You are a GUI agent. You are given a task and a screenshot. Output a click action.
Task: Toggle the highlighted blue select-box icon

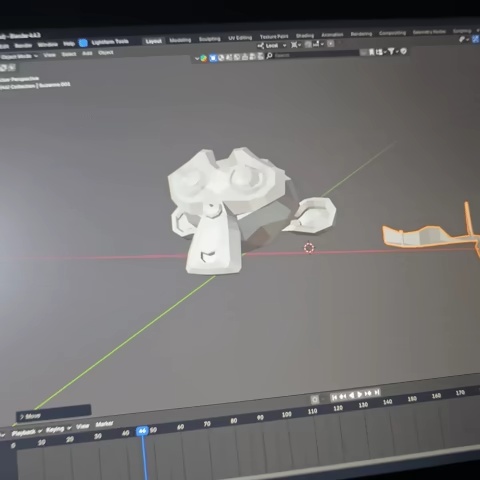(213, 58)
